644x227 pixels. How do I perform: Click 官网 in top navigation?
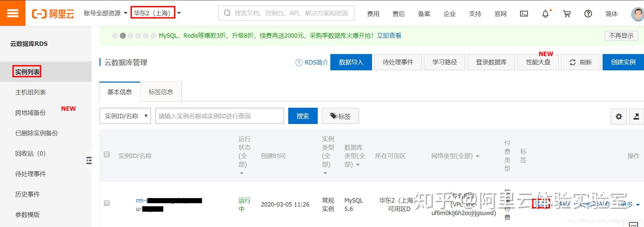pyautogui.click(x=500, y=14)
